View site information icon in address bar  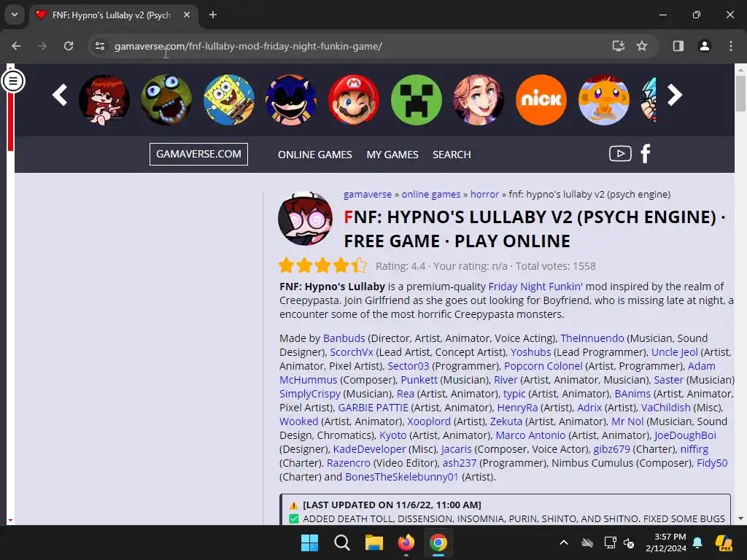tap(99, 46)
